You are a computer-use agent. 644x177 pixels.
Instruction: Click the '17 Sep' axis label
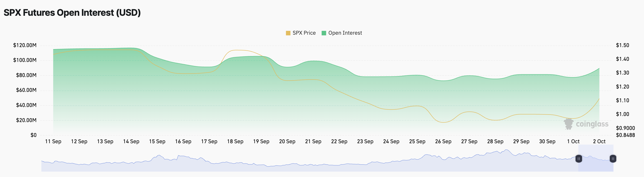click(x=209, y=141)
